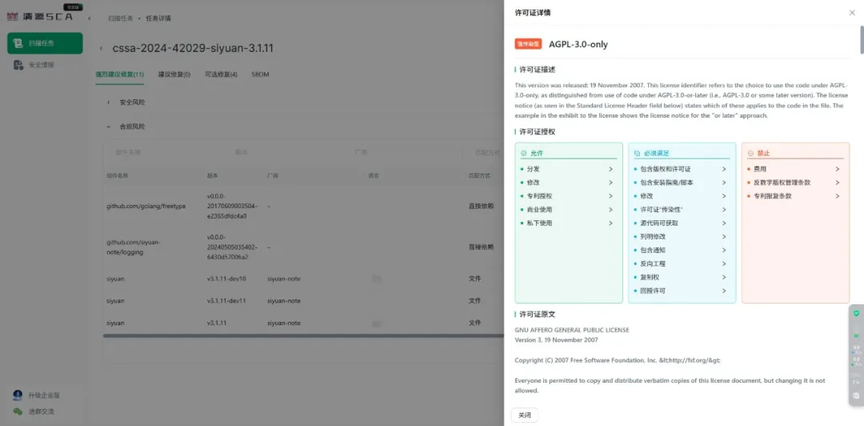
Task: Click the WeChat 进群交流 icon
Action: pos(18,412)
